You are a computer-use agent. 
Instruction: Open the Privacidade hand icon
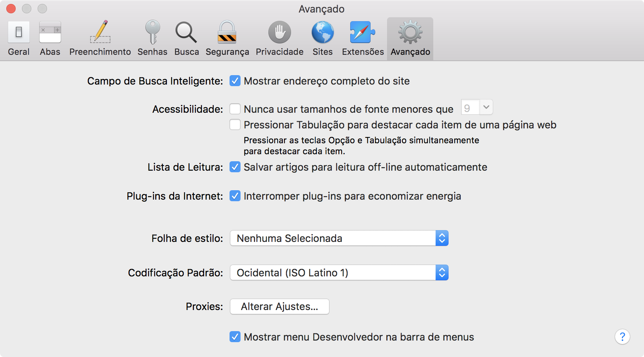(x=280, y=32)
